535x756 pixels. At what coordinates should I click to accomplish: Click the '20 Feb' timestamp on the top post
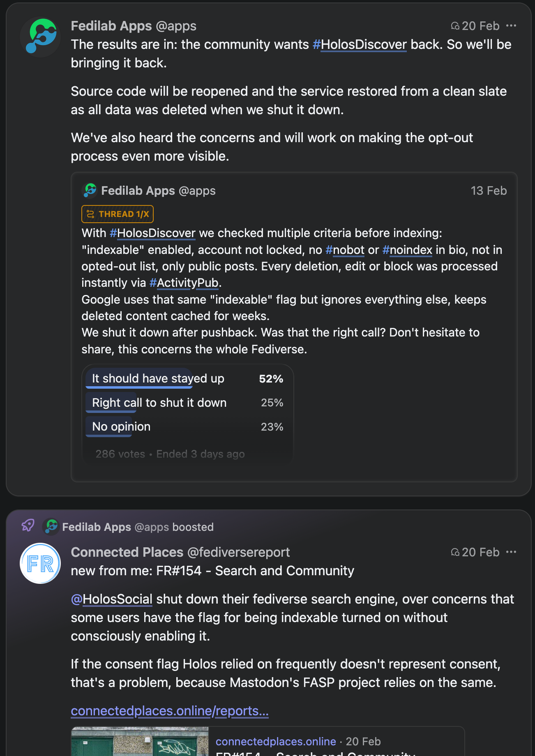[480, 25]
